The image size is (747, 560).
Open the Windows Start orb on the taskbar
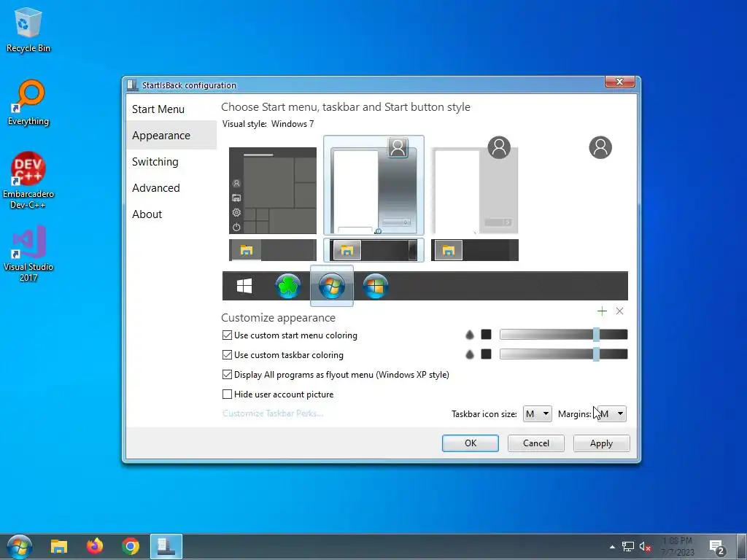click(x=20, y=547)
